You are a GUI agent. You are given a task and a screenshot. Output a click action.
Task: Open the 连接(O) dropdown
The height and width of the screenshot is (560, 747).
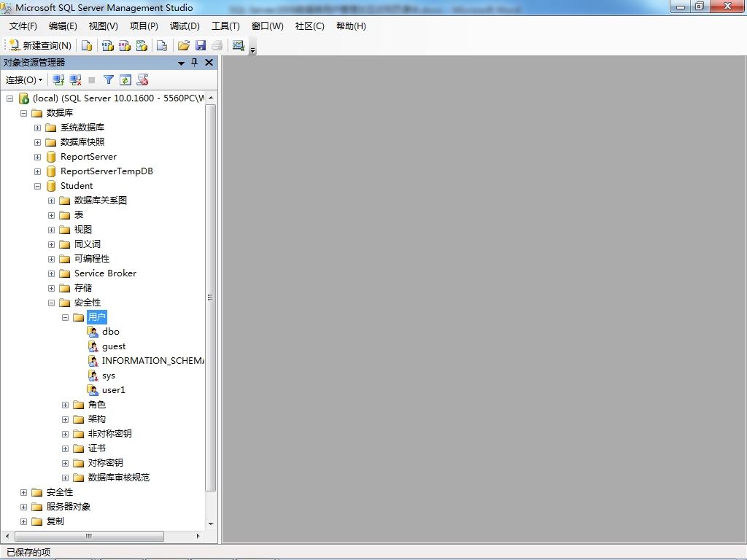click(x=24, y=80)
